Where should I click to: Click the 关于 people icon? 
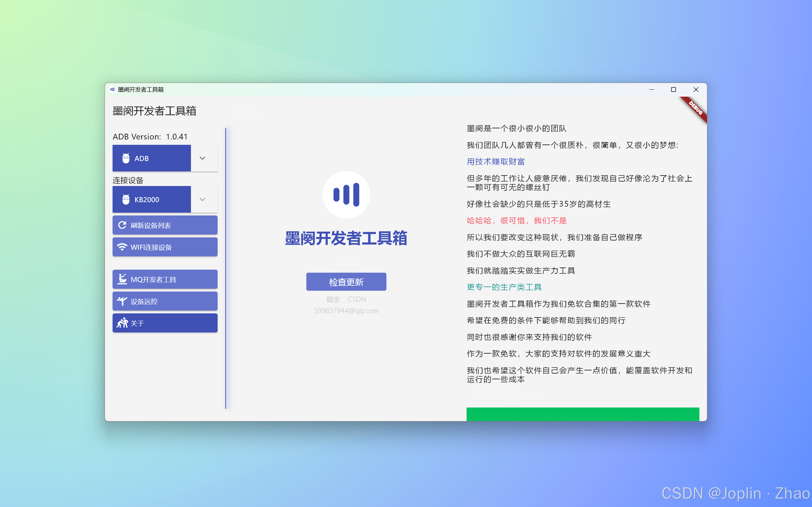click(122, 323)
